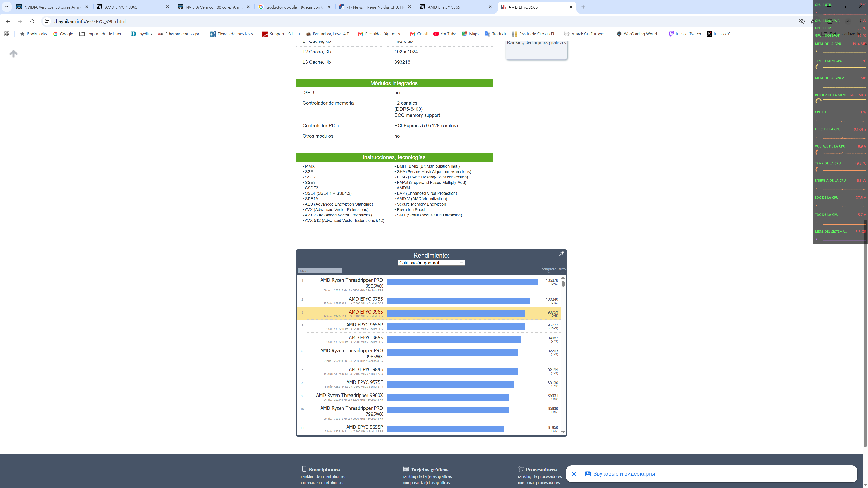Select AMD EPYC 9575F in ranking list
Image resolution: width=868 pixels, height=488 pixels.
point(364,382)
